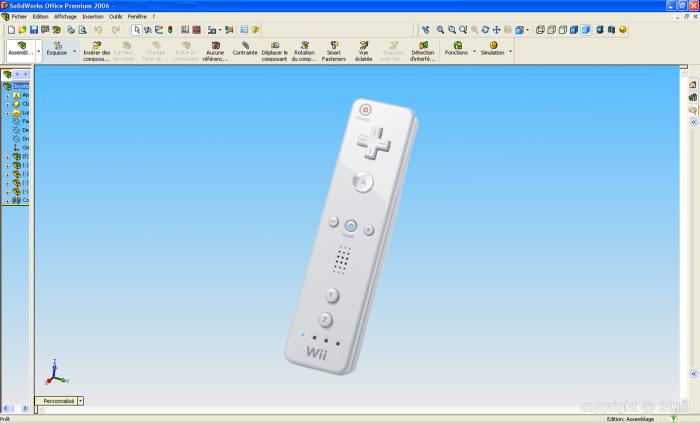
Task: Open the task pane home icon
Action: 693,85
